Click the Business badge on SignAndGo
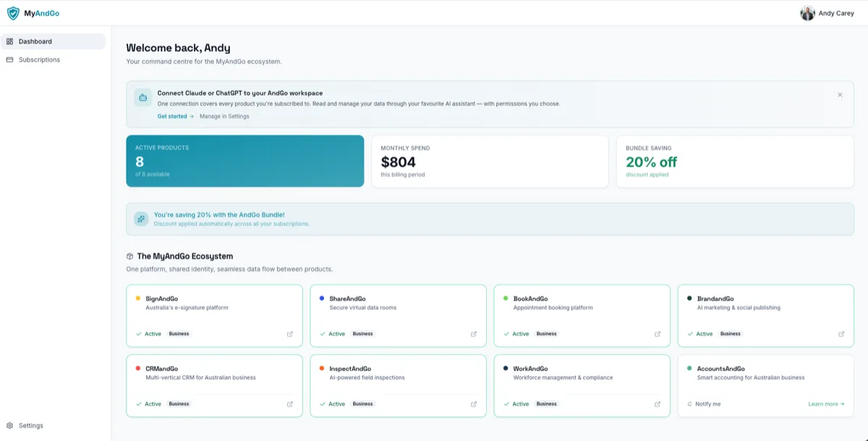The width and height of the screenshot is (868, 441). pos(179,334)
